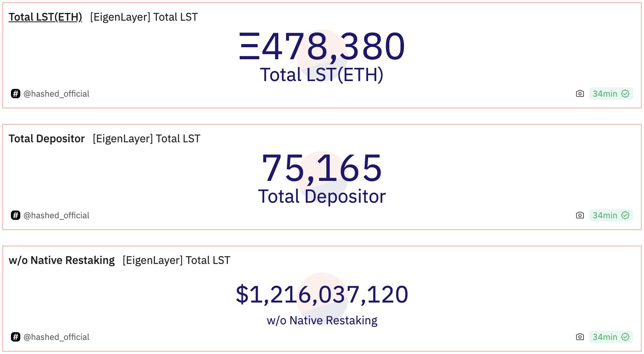Open the [EigenLayer] Total LST link on the middle card
This screenshot has width=644, height=354.
(x=146, y=138)
